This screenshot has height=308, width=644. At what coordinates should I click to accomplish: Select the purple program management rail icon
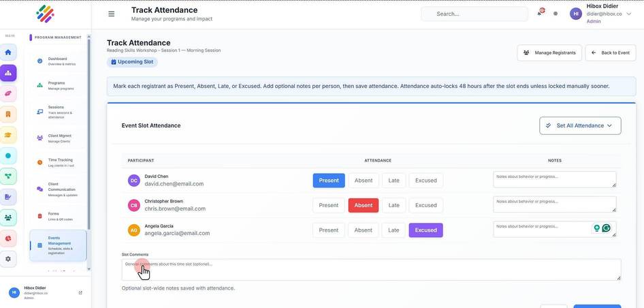tap(8, 73)
